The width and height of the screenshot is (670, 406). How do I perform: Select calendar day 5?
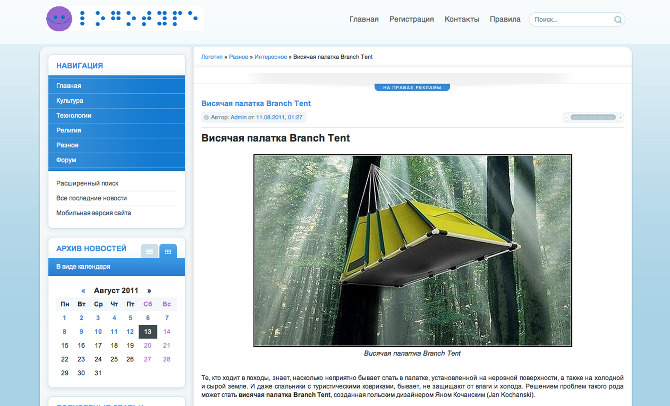coord(130,318)
